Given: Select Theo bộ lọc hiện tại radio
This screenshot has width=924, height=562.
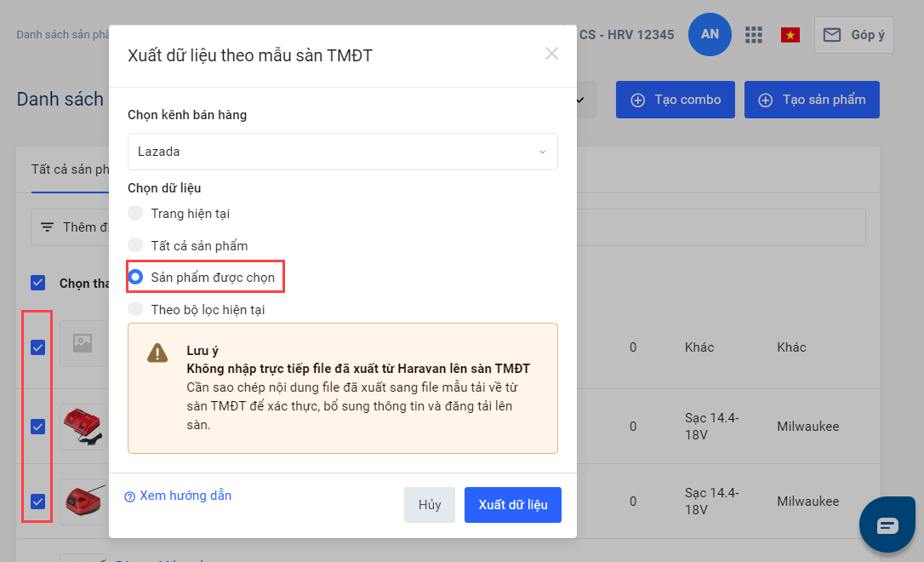Looking at the screenshot, I should click(x=135, y=308).
